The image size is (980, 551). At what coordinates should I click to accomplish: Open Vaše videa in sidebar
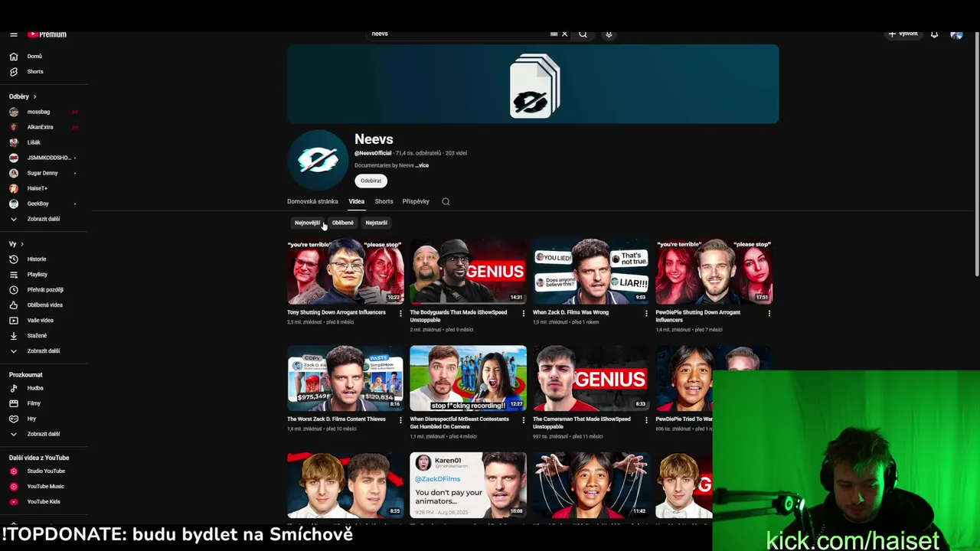tap(44, 321)
